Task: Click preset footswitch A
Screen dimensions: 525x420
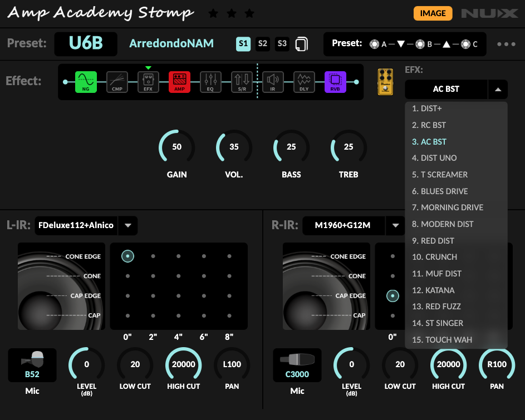Action: click(x=374, y=44)
